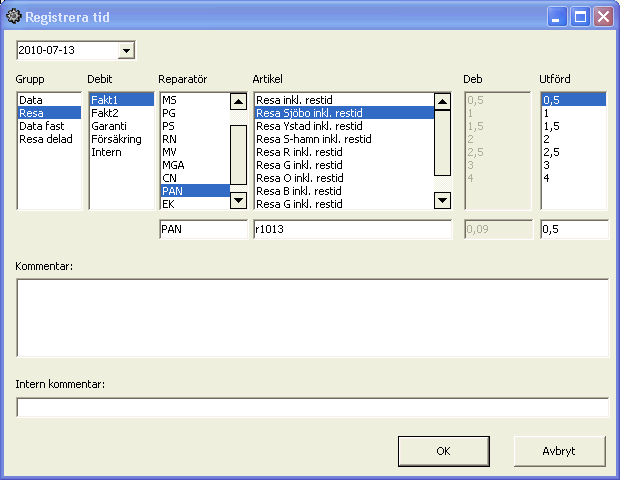620x480 pixels.
Task: Pick 'MGA' in Reparatör list
Action: tap(173, 165)
